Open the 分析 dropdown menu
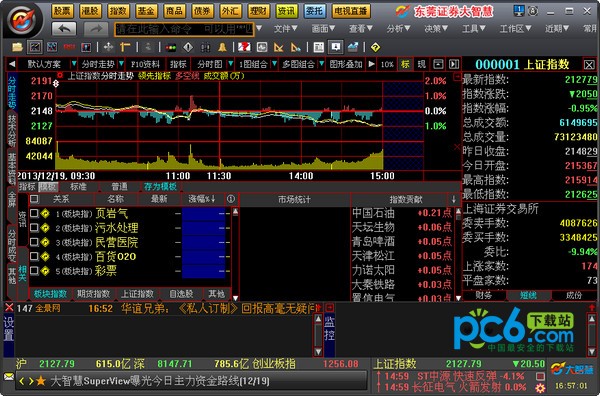 pyautogui.click(x=398, y=29)
